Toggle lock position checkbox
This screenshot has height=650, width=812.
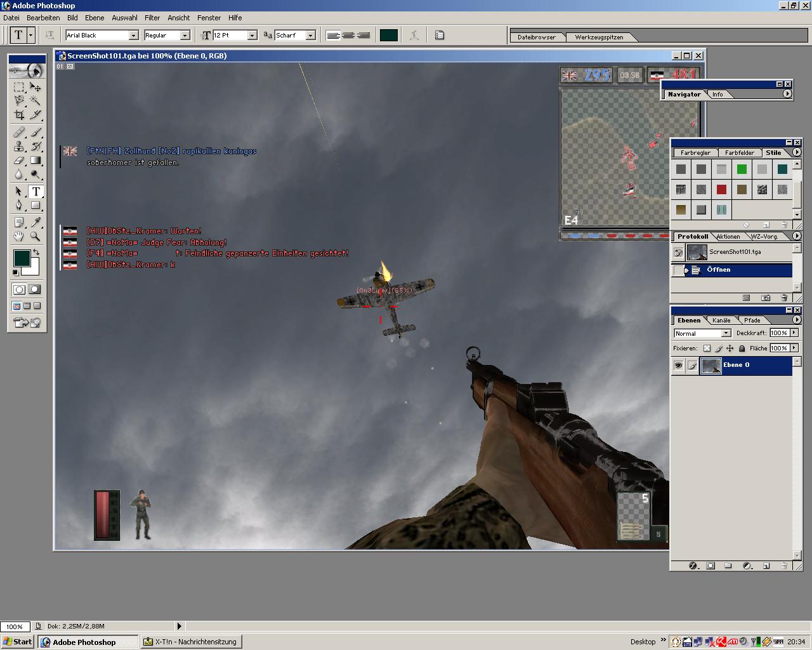730,348
